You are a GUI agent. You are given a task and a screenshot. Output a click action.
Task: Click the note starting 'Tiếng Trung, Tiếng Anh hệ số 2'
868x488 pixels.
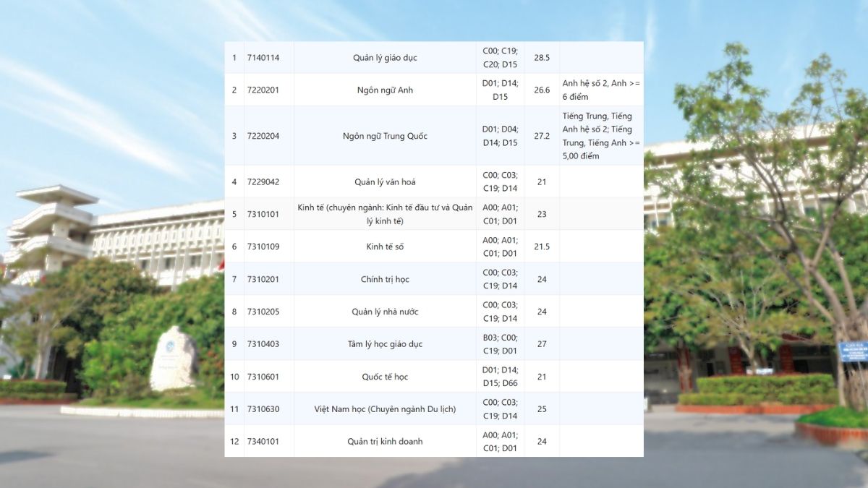pos(601,136)
